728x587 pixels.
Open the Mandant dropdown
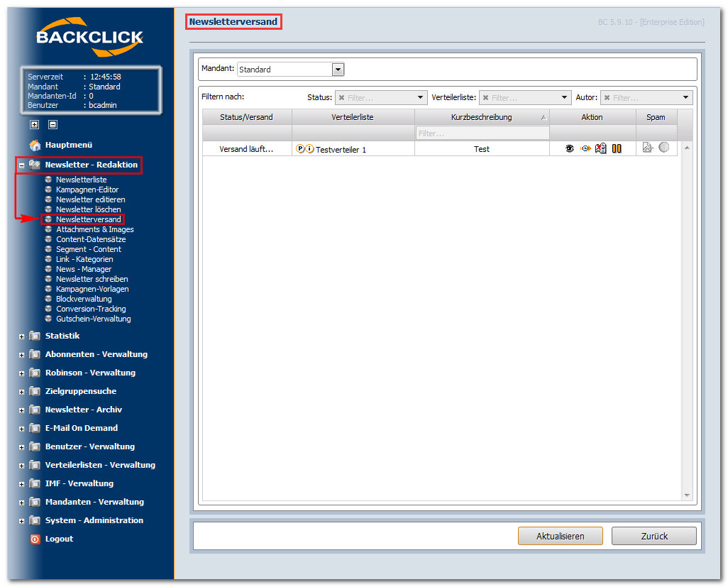[338, 70]
